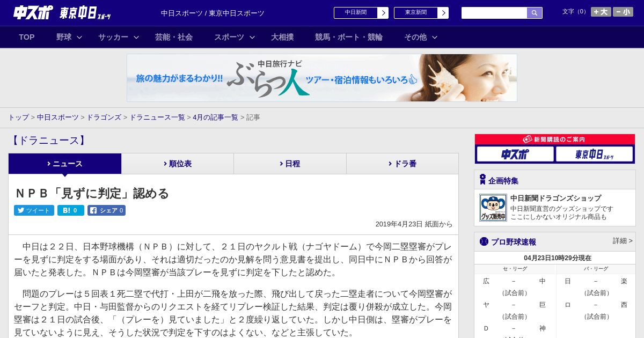This screenshot has width=644, height=338.
Task: Open the TOP navigation item
Action: point(27,37)
